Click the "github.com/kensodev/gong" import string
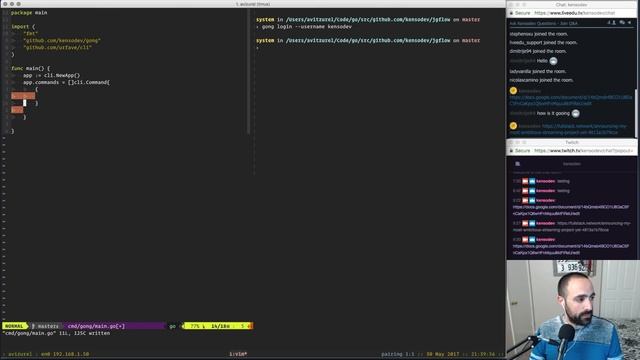The width and height of the screenshot is (640, 360). point(62,40)
